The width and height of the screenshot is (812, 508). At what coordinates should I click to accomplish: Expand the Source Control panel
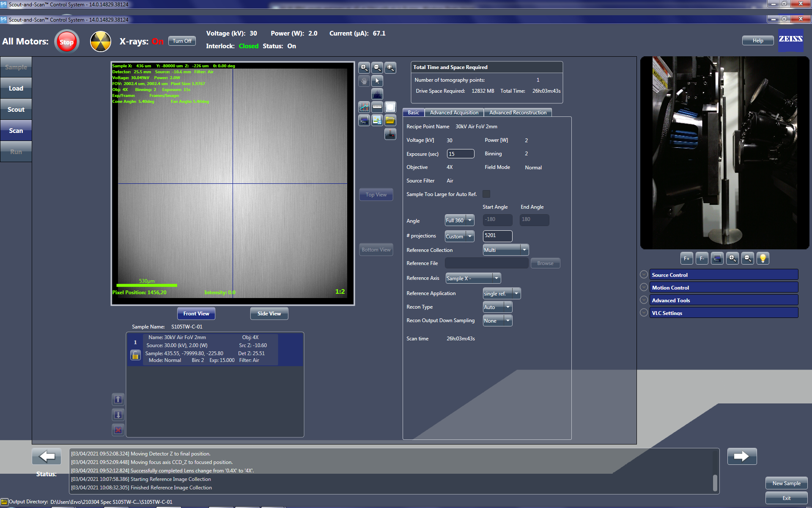[644, 275]
